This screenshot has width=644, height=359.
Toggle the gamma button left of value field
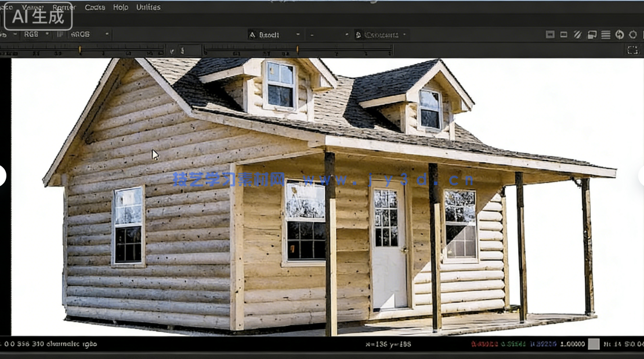click(x=172, y=50)
